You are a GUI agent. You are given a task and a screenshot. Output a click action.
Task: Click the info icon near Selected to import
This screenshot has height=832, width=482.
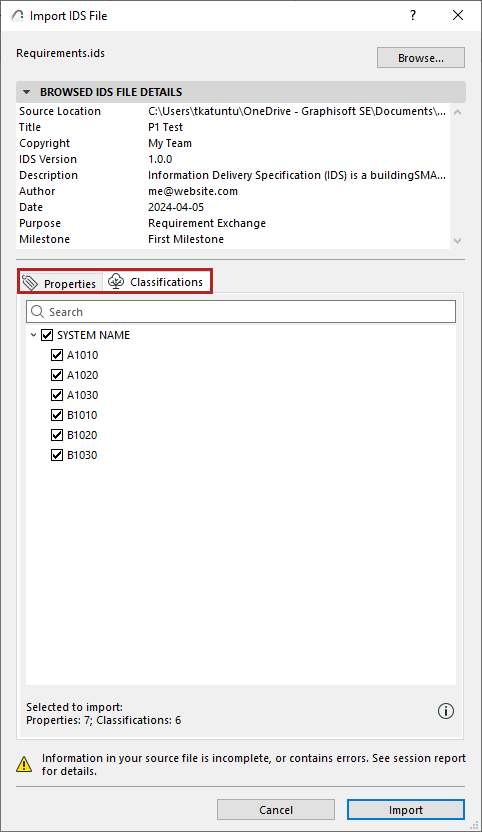pyautogui.click(x=446, y=711)
